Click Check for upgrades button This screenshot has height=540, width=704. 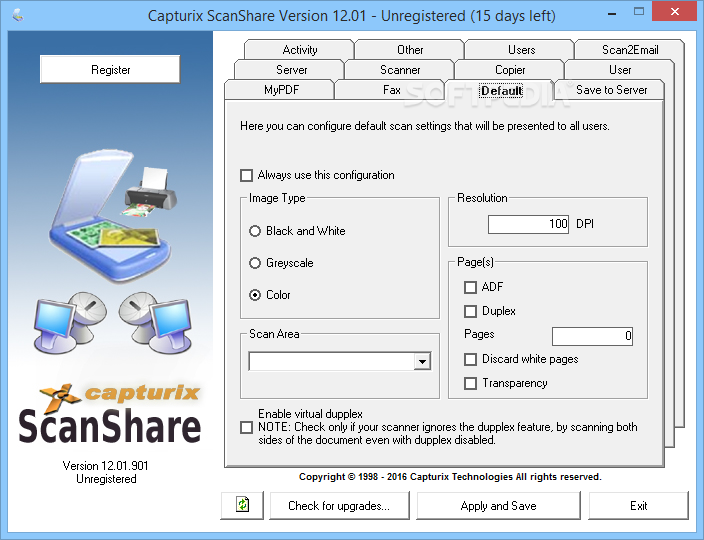pos(339,505)
